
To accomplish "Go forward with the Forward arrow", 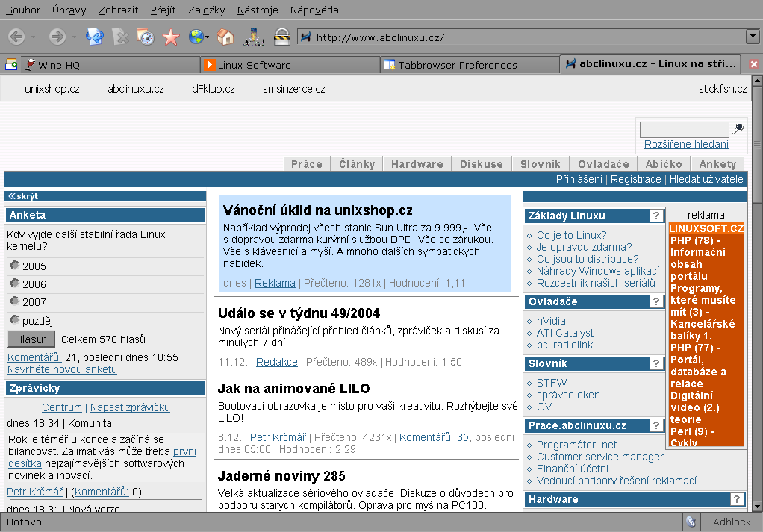I will (x=57, y=37).
